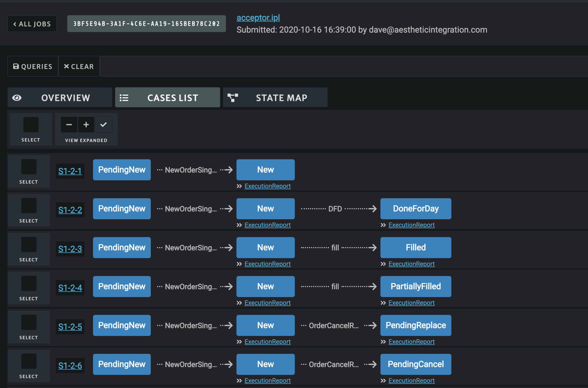
Task: Switch to the Cases List tab
Action: tap(167, 98)
